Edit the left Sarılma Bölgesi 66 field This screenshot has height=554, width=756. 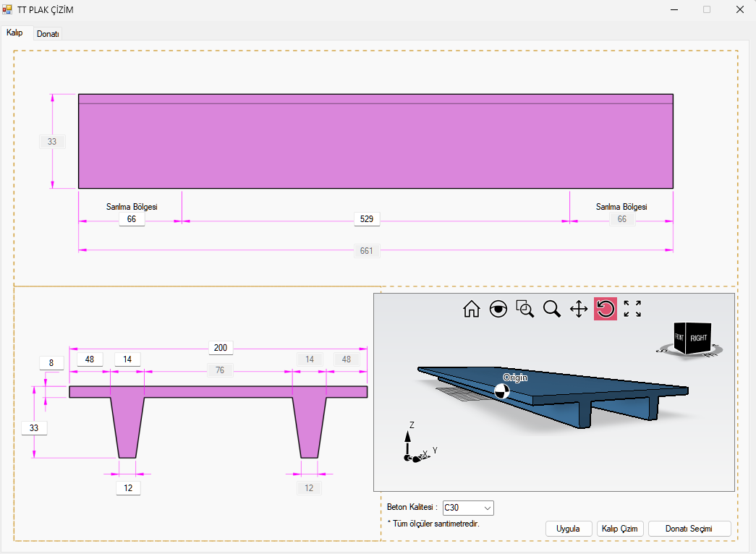coord(132,219)
